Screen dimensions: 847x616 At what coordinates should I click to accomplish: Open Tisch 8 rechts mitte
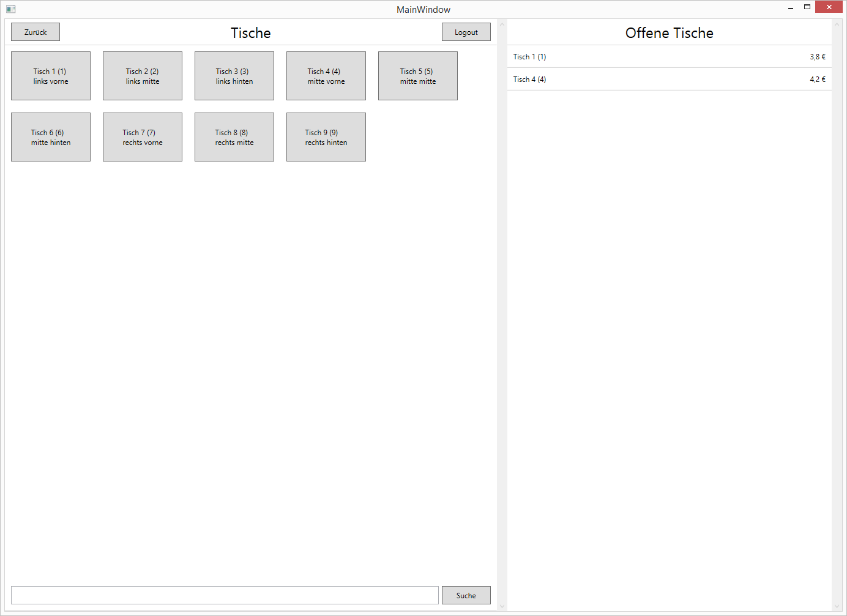[234, 137]
